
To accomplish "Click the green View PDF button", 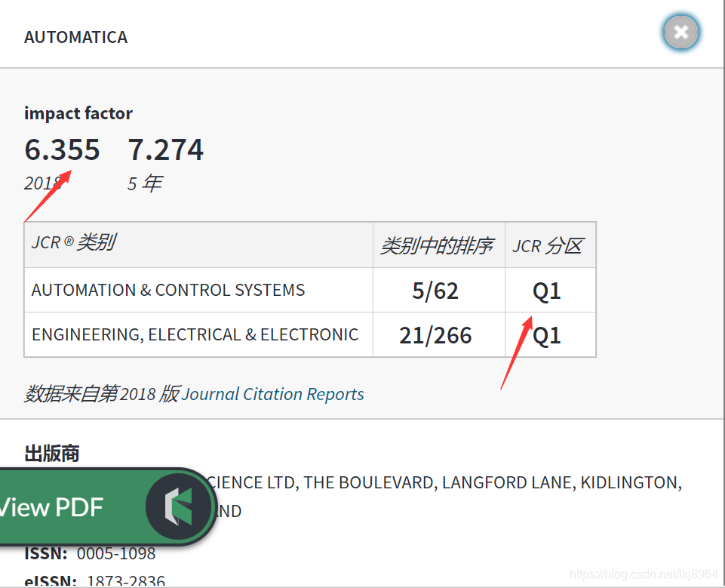I will (107, 506).
